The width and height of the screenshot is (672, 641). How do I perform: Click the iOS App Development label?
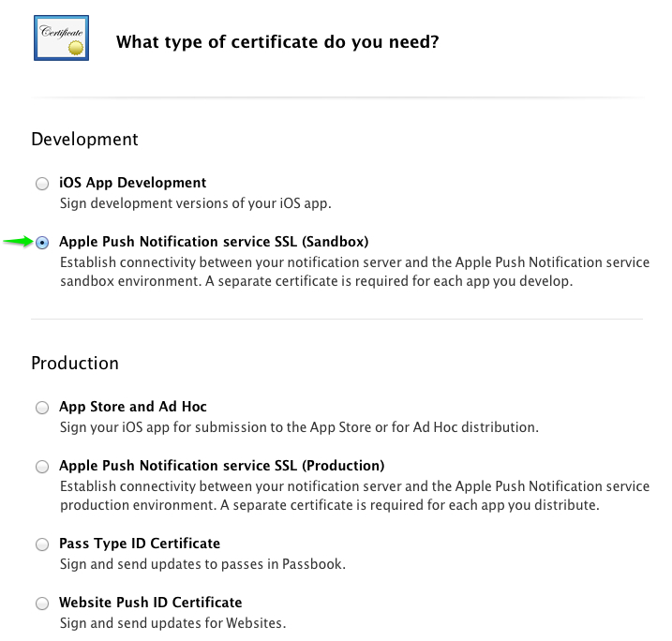[x=133, y=183]
